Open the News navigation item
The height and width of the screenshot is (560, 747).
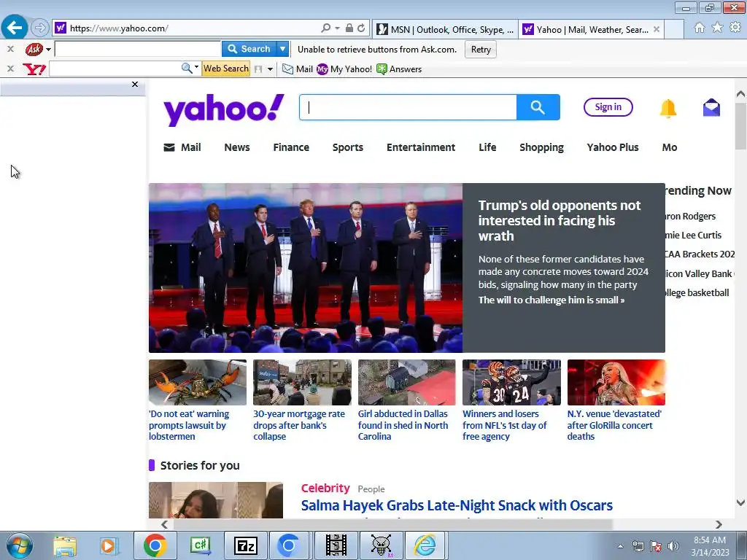click(x=237, y=147)
